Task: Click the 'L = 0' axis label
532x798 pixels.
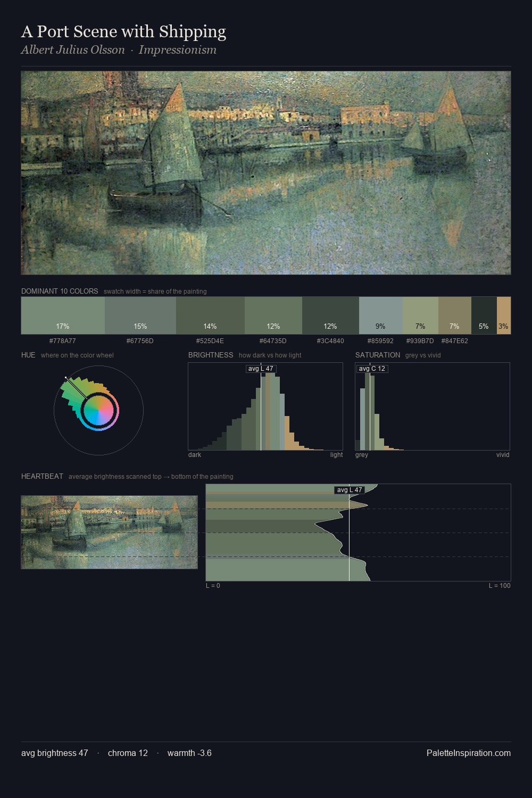Action: (x=213, y=586)
